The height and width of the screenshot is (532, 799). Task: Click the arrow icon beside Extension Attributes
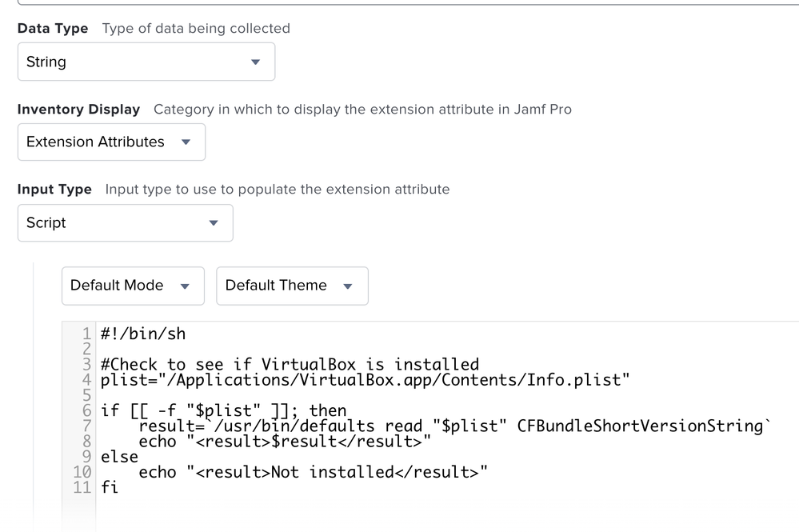pos(186,142)
